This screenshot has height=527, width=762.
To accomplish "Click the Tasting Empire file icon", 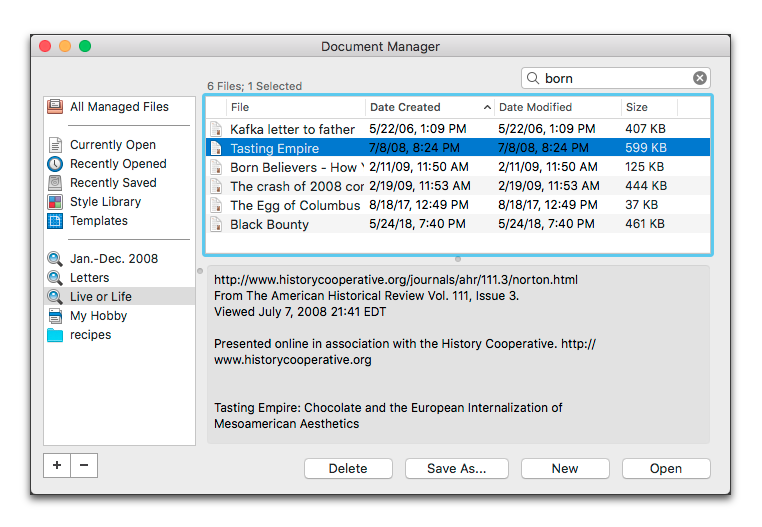I will point(216,148).
